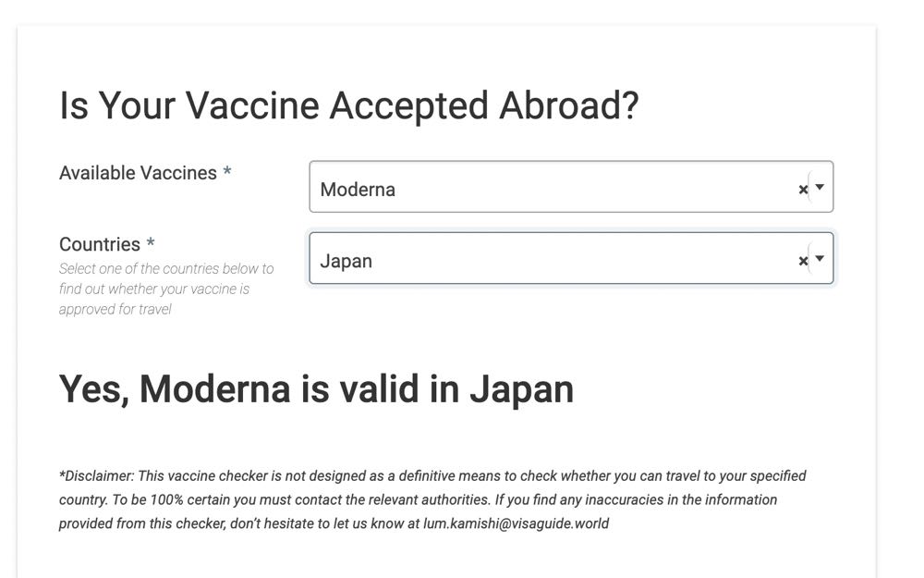Click the Countries helper text about travel approval
The width and height of the screenshot is (924, 578).
(166, 289)
